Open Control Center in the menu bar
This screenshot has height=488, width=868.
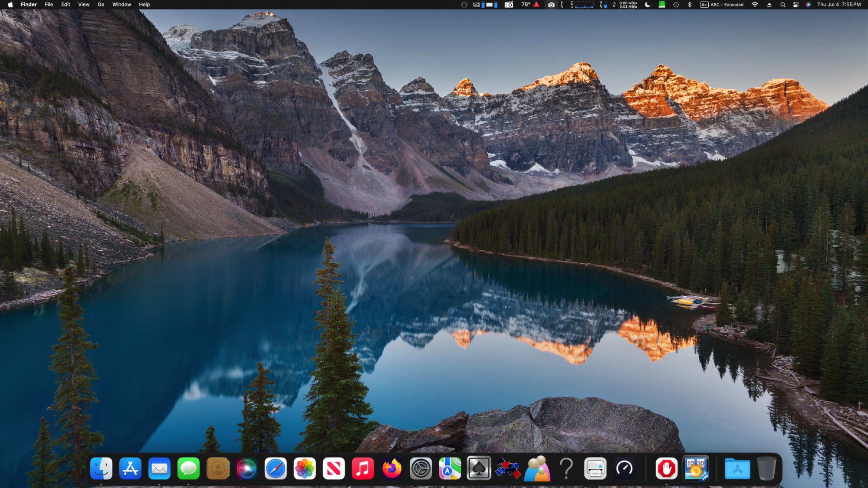click(x=796, y=5)
